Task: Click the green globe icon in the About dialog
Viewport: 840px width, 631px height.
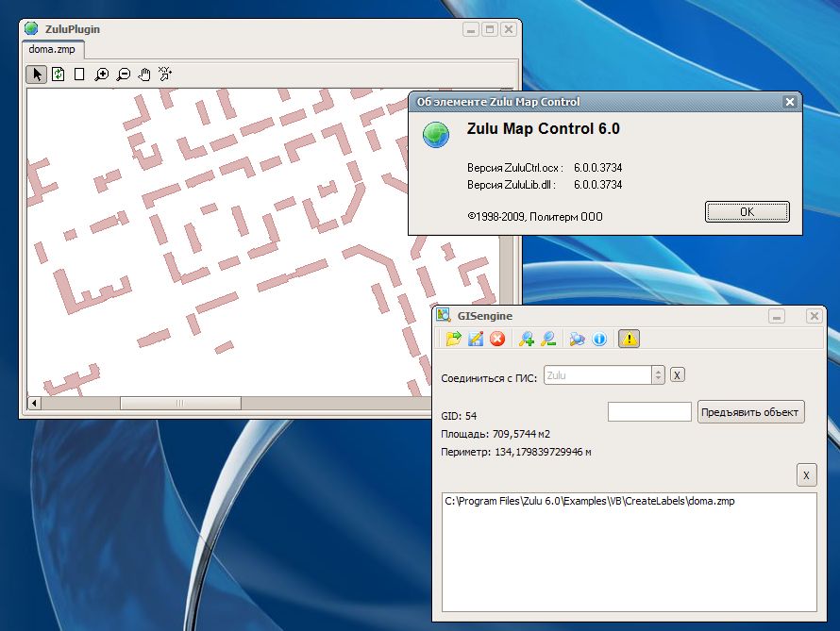Action: click(x=435, y=134)
